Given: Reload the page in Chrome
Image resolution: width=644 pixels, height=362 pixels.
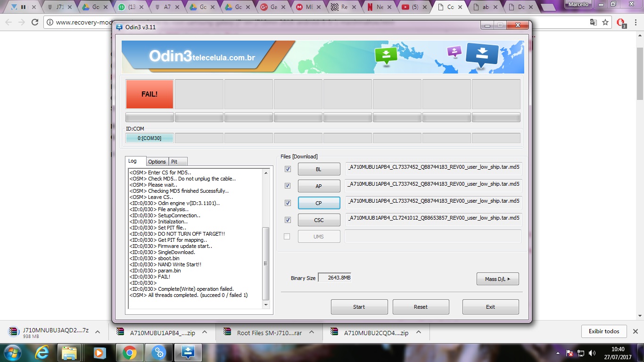Looking at the screenshot, I should coord(35,22).
